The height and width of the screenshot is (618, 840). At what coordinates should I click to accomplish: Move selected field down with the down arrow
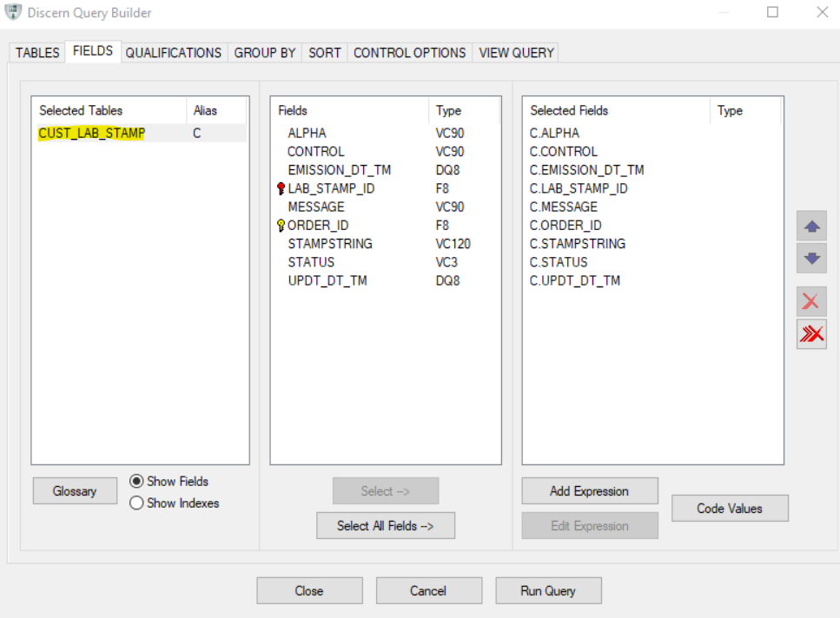coord(811,259)
